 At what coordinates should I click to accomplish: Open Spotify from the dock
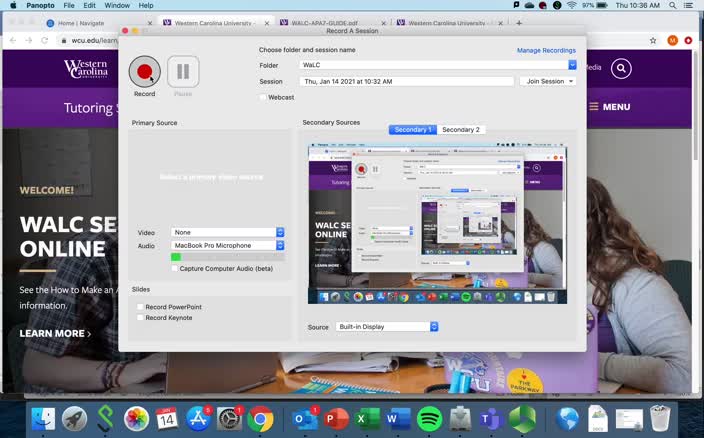coord(429,418)
